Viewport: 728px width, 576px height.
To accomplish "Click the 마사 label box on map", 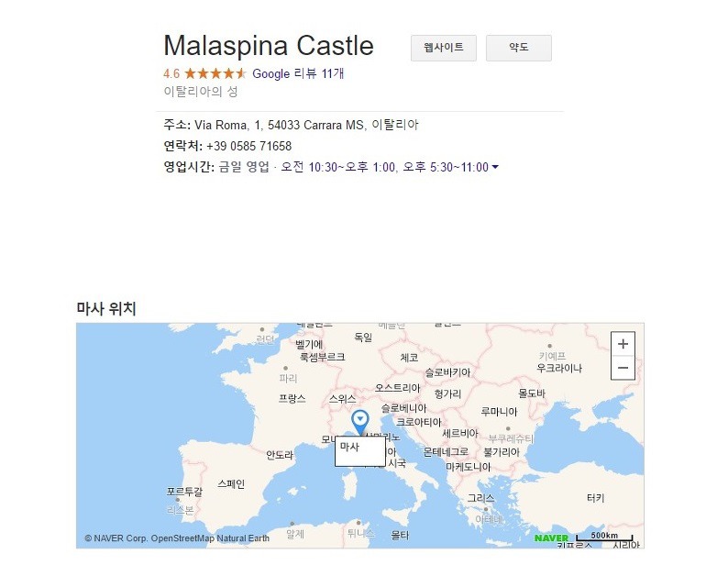I will [359, 449].
